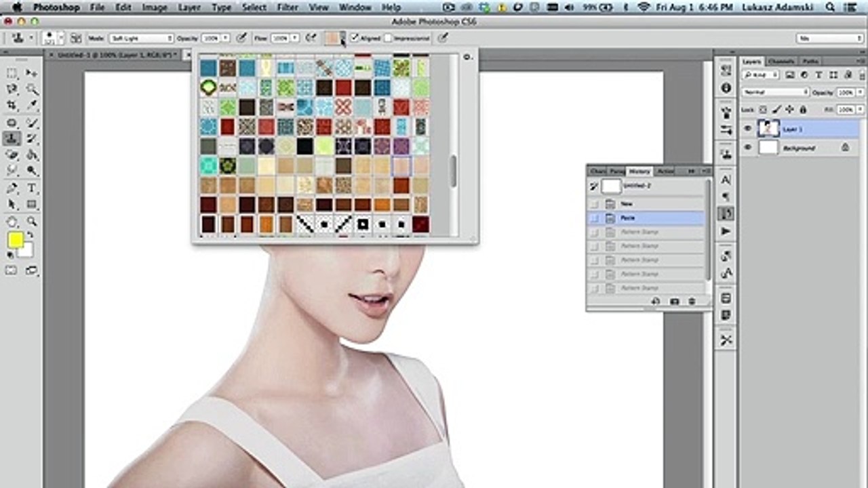868x488 pixels.
Task: Open the Layer menu
Action: [x=189, y=7]
